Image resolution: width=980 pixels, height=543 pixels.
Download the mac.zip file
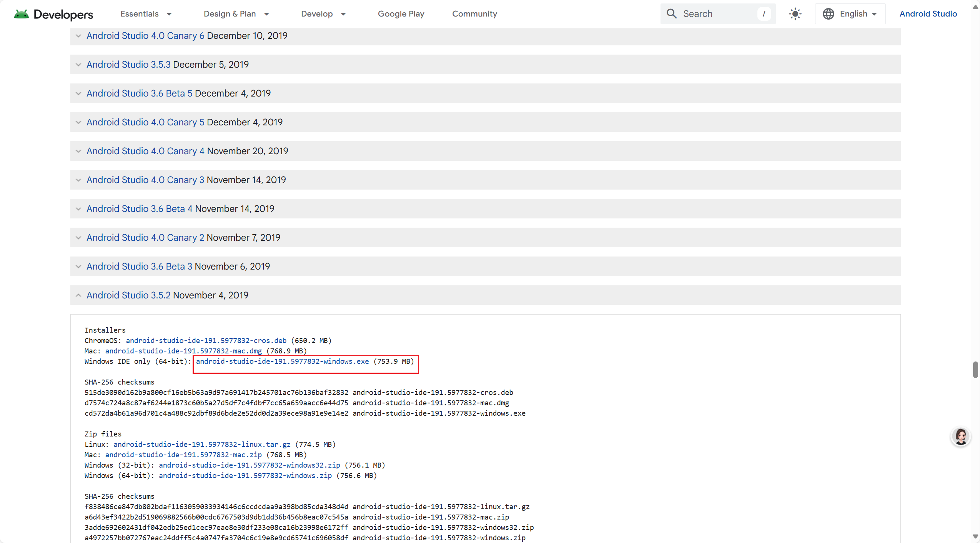(x=183, y=455)
